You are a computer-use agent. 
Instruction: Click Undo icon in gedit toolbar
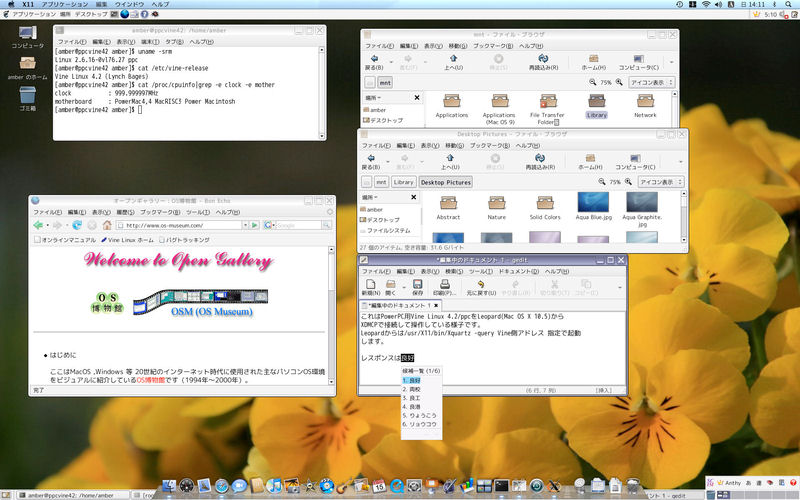click(481, 288)
